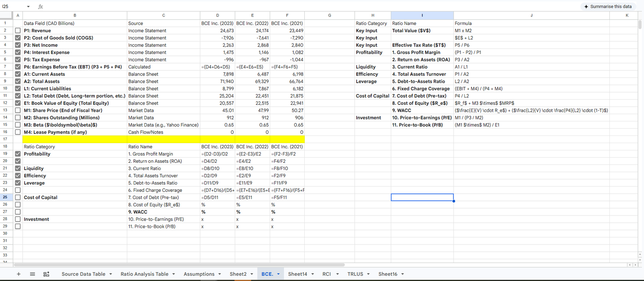Open the Name box dropdown arrow
The image size is (644, 281).
point(28,6)
